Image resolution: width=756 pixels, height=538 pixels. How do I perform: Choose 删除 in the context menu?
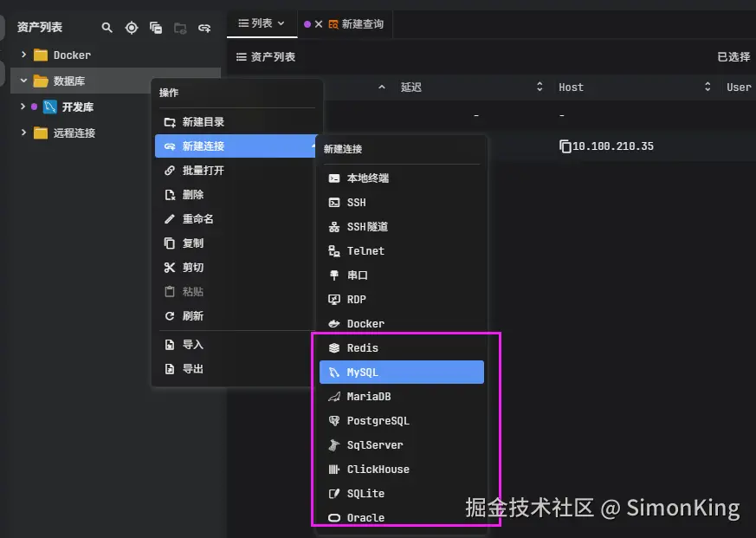[x=236, y=194]
